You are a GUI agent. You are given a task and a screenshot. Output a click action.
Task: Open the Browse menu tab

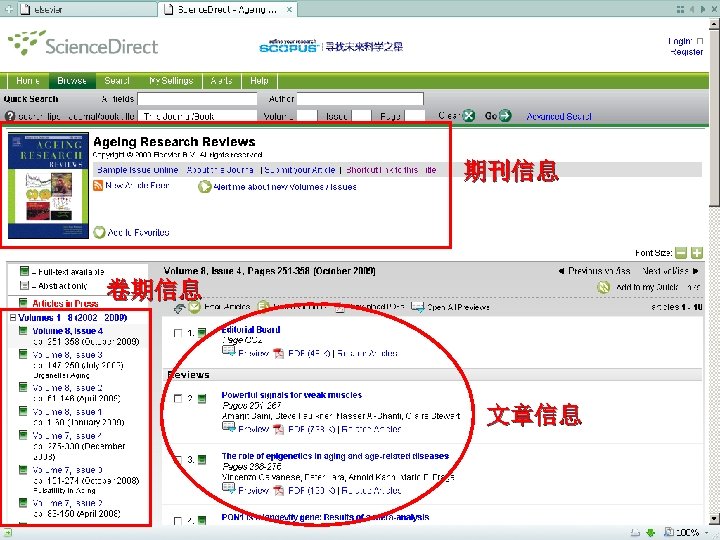pos(72,81)
